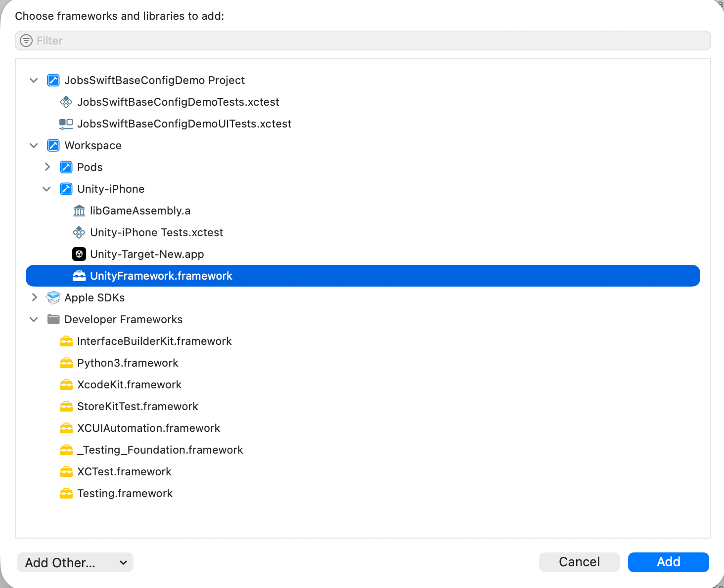Screen dimensions: 724x588
Task: Select libGameAssembly.a in the list
Action: pos(363,210)
